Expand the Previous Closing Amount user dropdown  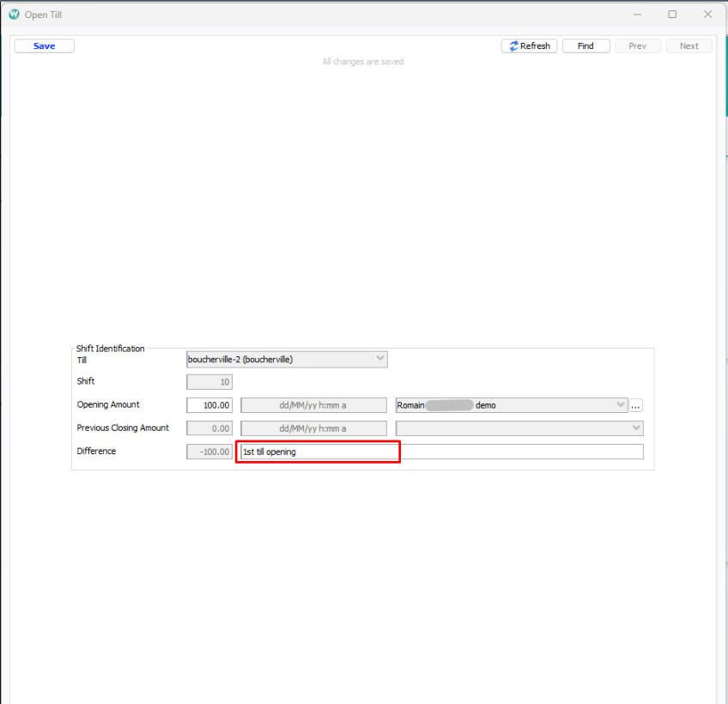636,428
